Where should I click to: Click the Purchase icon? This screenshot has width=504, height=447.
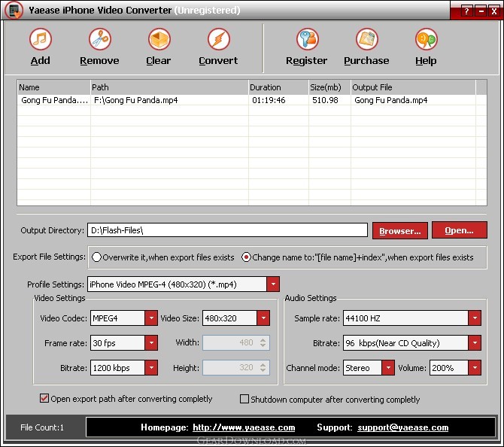tap(367, 39)
